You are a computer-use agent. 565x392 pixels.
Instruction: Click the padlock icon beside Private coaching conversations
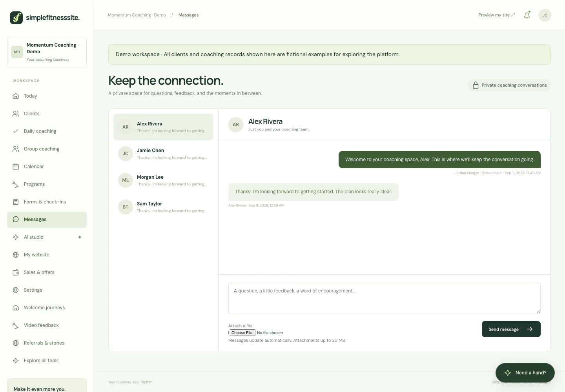(476, 85)
